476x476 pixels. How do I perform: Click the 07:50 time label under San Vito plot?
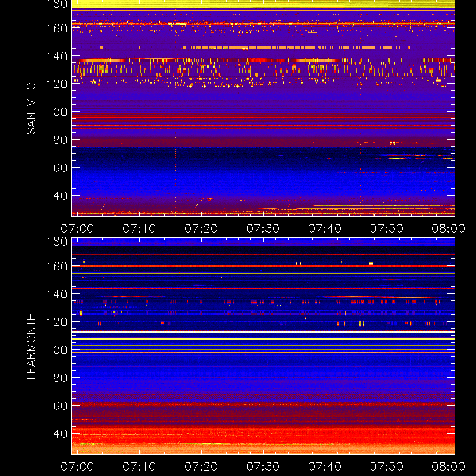pyautogui.click(x=387, y=228)
